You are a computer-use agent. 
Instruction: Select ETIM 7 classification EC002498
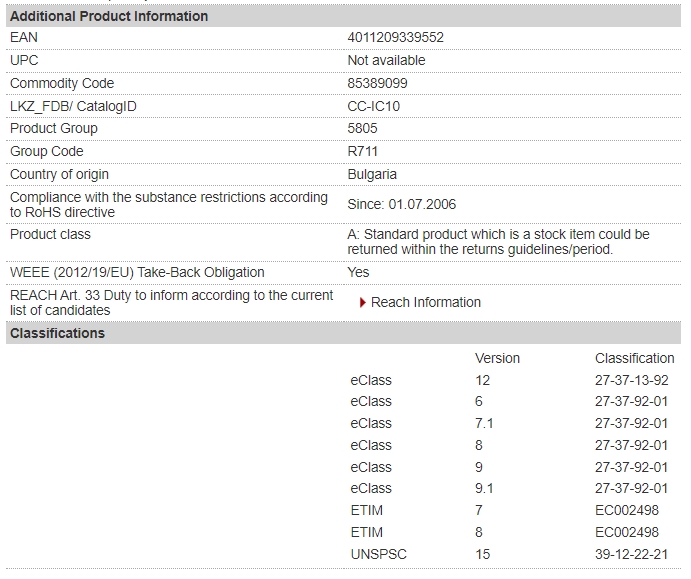(627, 510)
